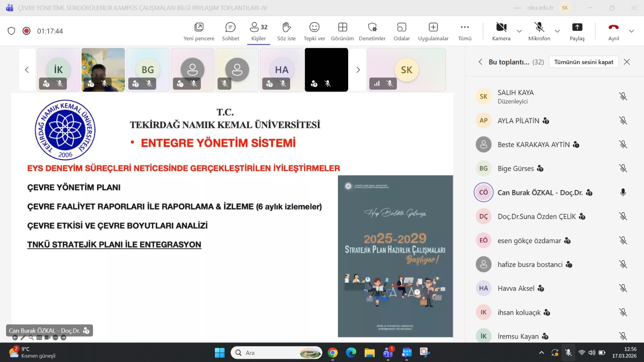Toggle the Kamera on or off

click(501, 31)
